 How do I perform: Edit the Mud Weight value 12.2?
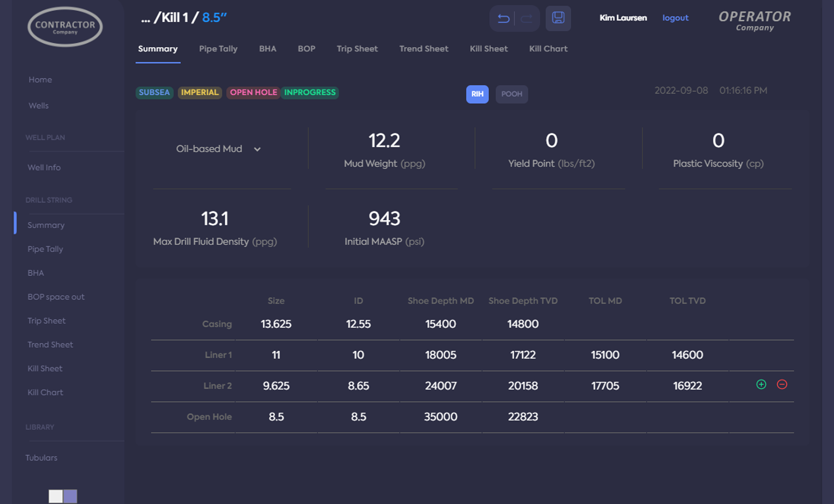coord(384,141)
